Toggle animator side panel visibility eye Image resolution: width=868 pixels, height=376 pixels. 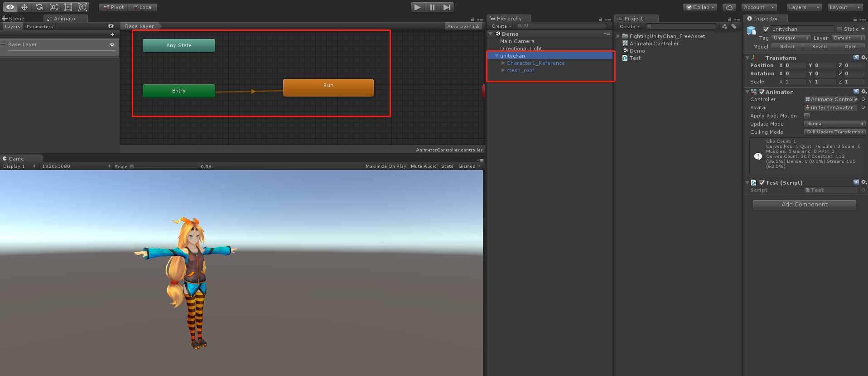coord(111,26)
